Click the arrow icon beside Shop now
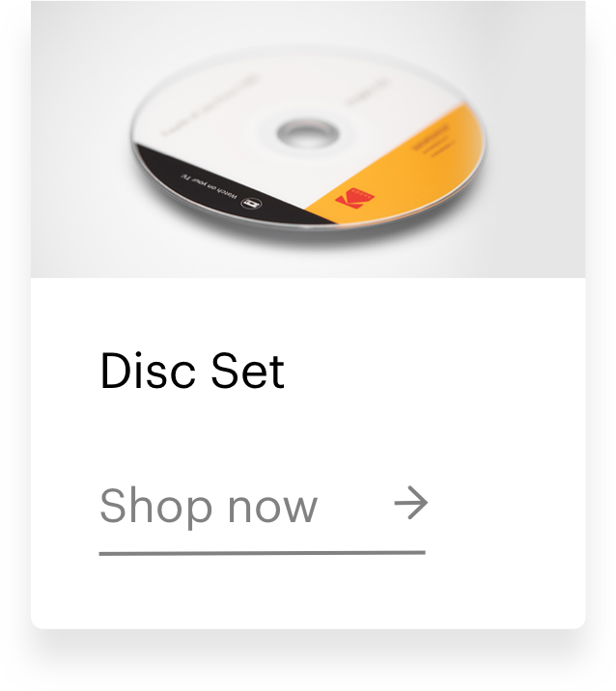Viewport: 616px width, 691px height. click(x=410, y=503)
